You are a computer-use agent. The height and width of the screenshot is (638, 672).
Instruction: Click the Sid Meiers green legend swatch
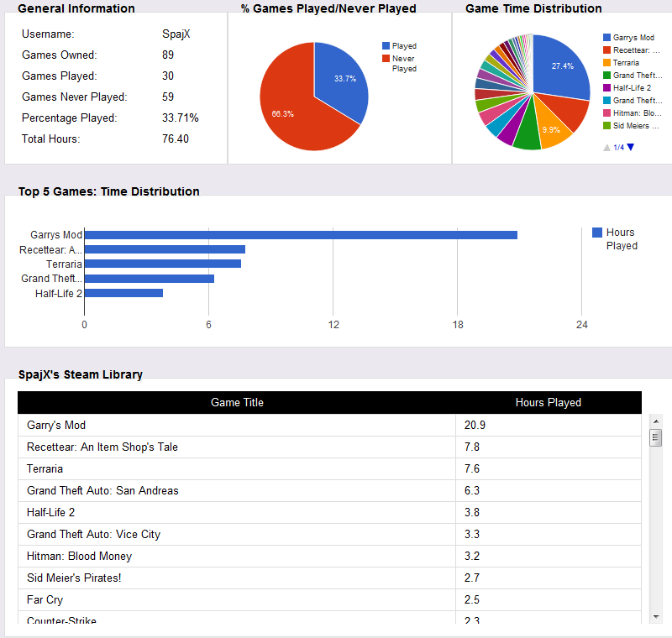(x=606, y=125)
